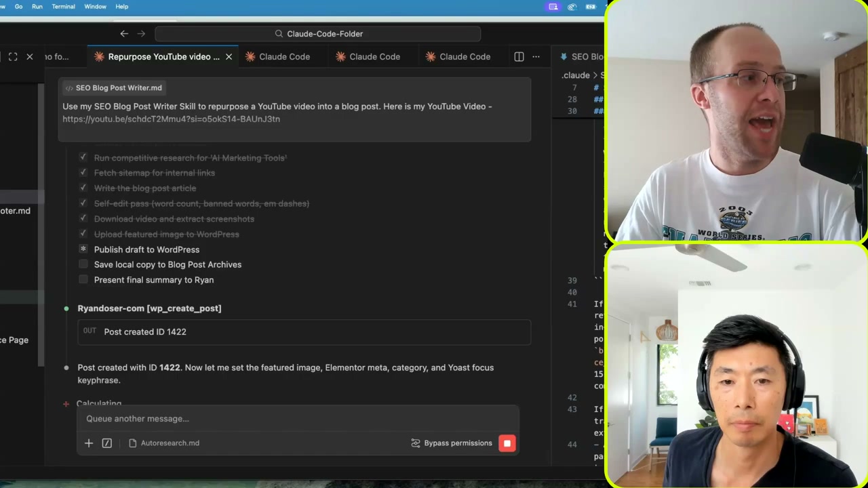The width and height of the screenshot is (868, 488).
Task: Toggle 'Run competitive research' checkbox
Action: pyautogui.click(x=83, y=157)
